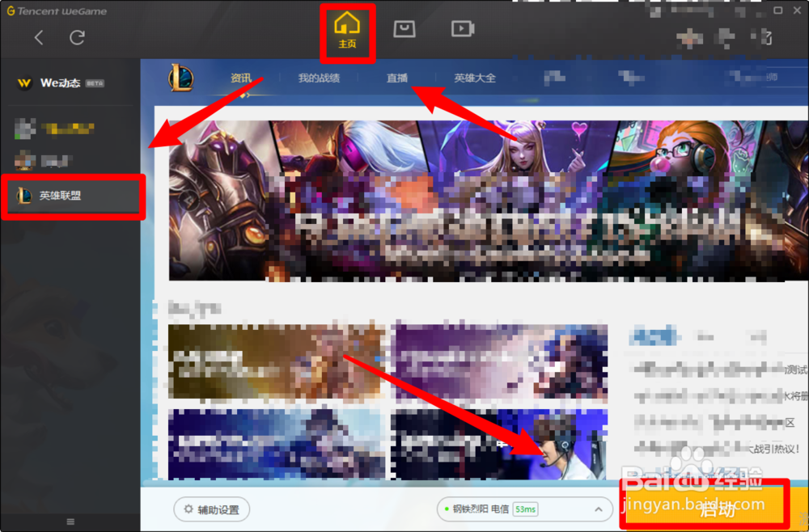
Task: Refresh the page with reload icon
Action: [78, 37]
